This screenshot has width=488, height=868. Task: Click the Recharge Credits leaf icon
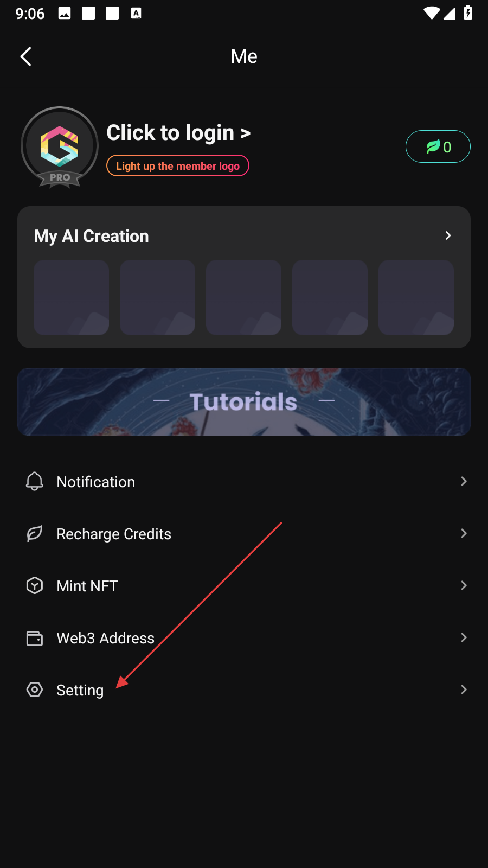(x=35, y=534)
